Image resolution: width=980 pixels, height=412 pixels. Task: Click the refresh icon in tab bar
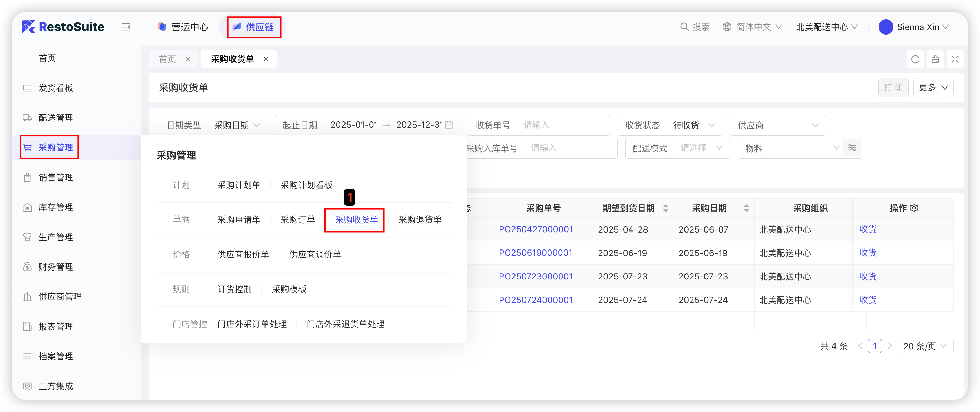(x=915, y=59)
